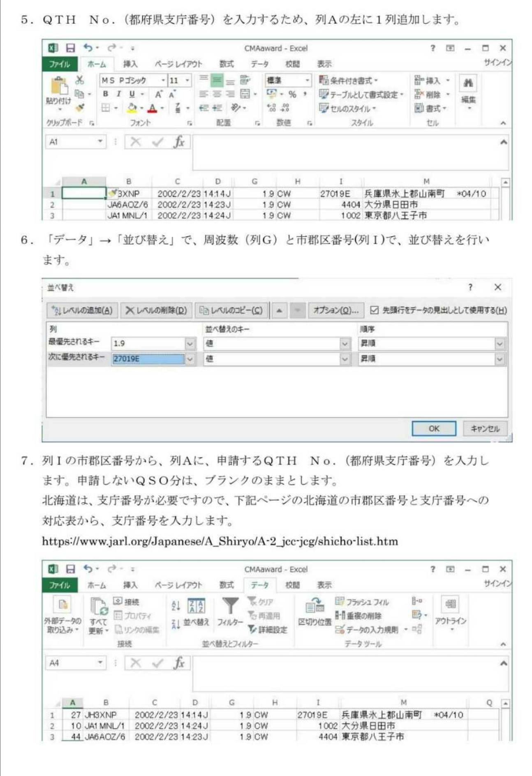Click 詳細設定 advanced filter icon
The width and height of the screenshot is (532, 776).
point(252,629)
